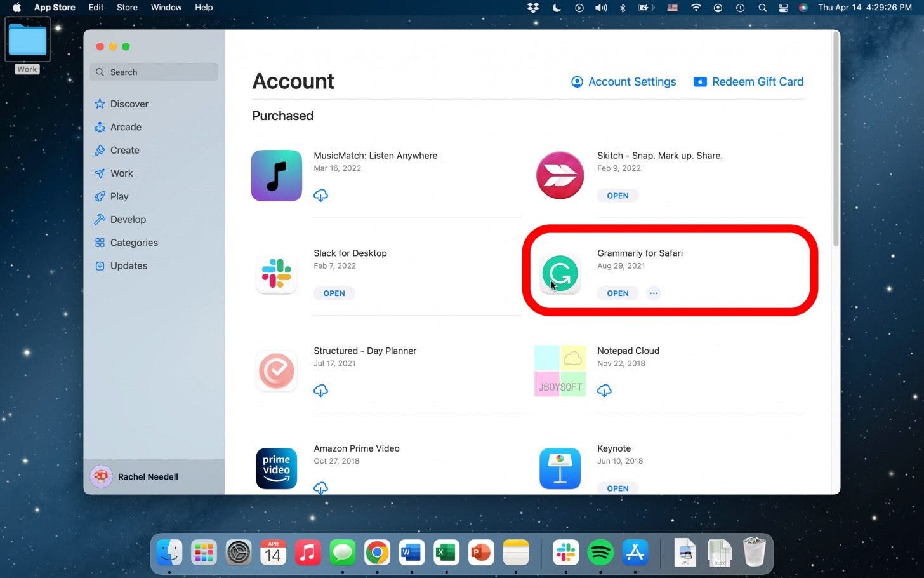The height and width of the screenshot is (578, 924).
Task: Download Structured - Day Planner cloud icon
Action: tap(320, 390)
